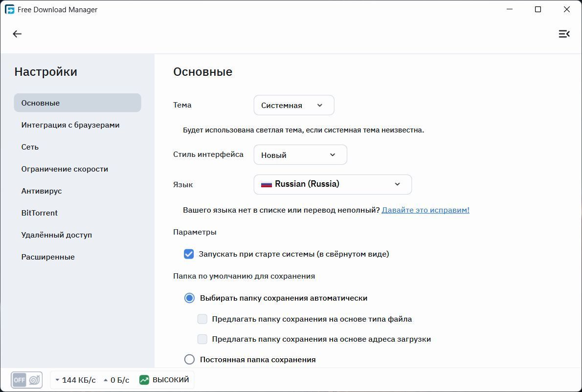
Task: Maximize the Free Download Manager window
Action: coord(538,10)
